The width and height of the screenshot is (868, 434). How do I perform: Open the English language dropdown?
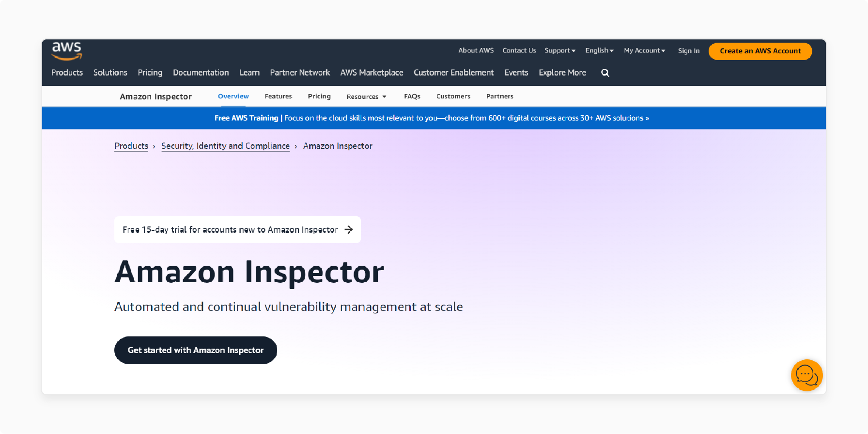pos(599,50)
